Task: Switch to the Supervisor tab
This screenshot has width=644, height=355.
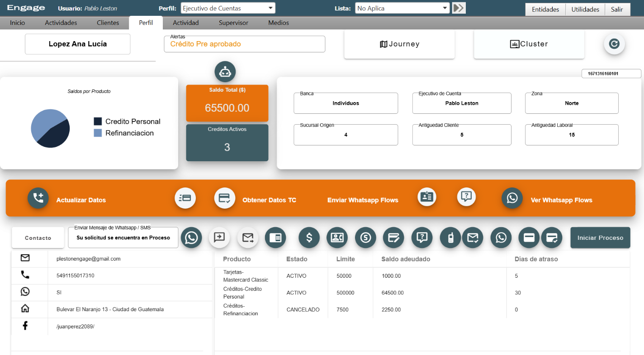Action: pyautogui.click(x=233, y=23)
